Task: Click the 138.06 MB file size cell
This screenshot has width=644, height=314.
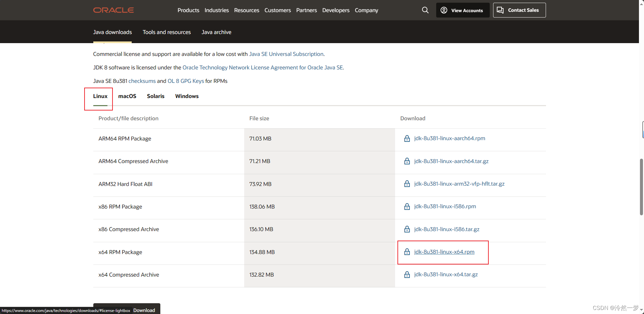Action: 320,208
